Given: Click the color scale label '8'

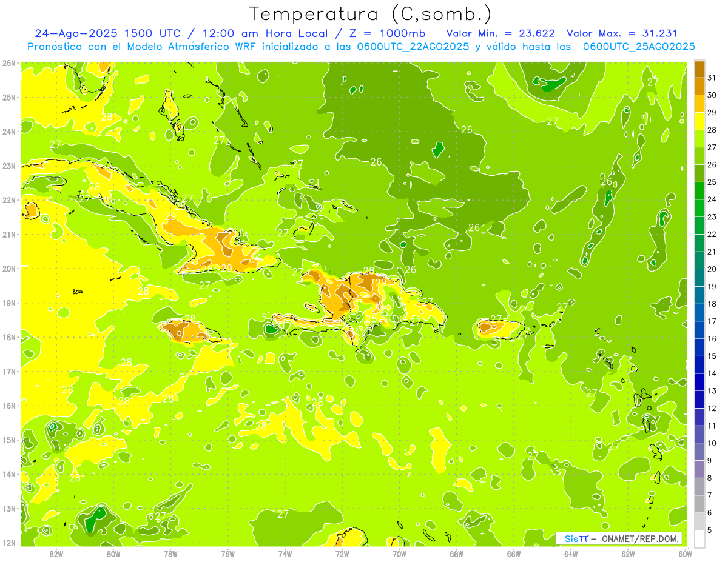Looking at the screenshot, I should (x=709, y=478).
